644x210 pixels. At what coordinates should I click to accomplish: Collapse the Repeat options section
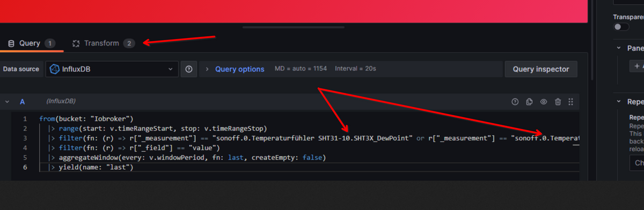coord(619,101)
